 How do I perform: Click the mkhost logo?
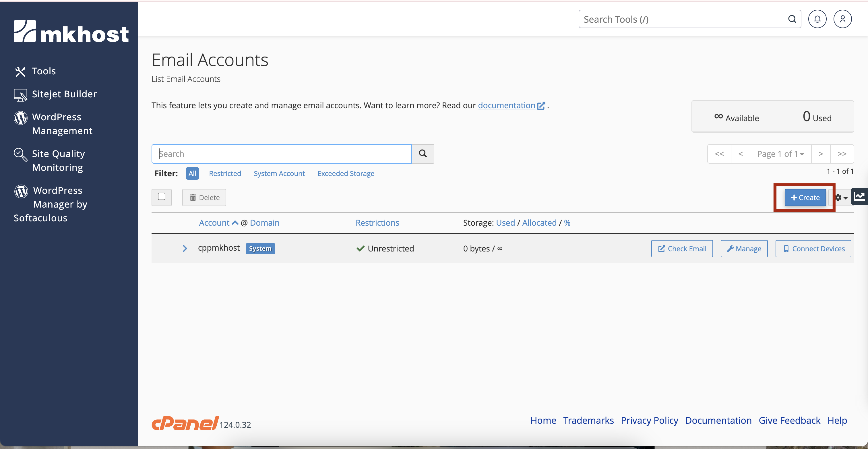[71, 32]
